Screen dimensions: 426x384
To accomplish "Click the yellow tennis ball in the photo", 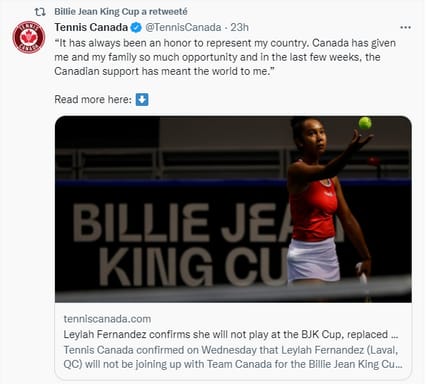I will pyautogui.click(x=365, y=124).
